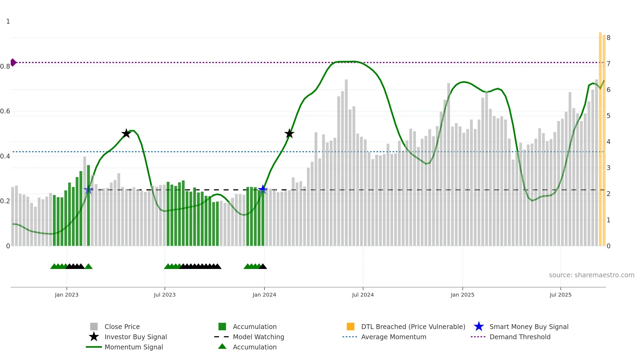The width and height of the screenshot is (644, 362).
Task: Click the source: sharemaestro.com text
Action: click(592, 275)
